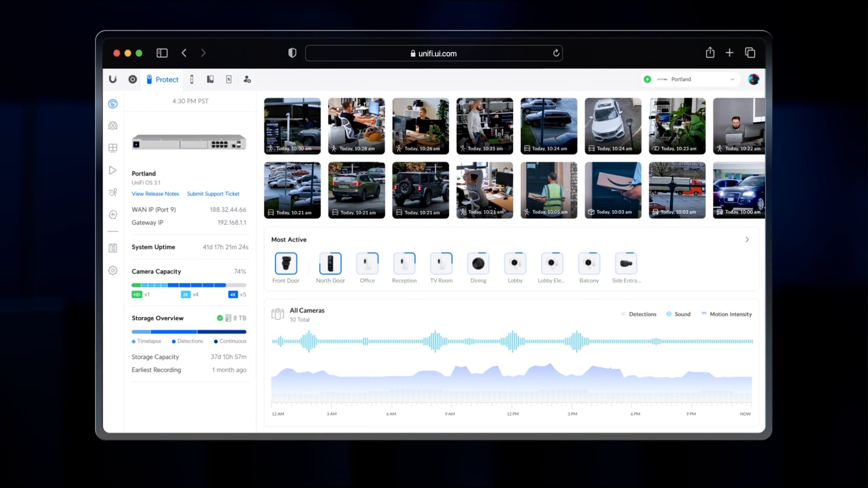Select the Protect application tab
Viewport: 868px width, 488px height.
coord(163,80)
